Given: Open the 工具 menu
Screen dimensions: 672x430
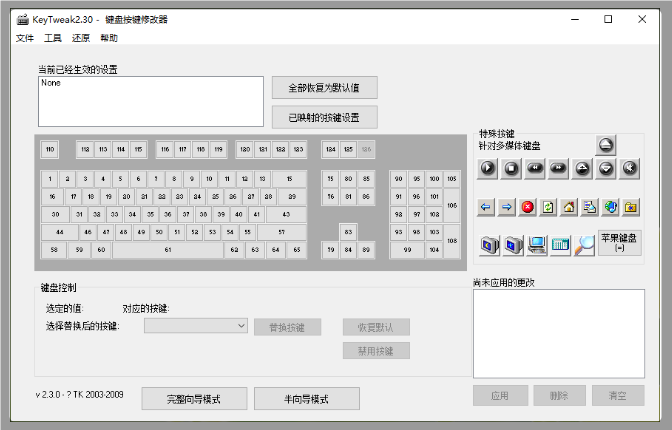Looking at the screenshot, I should pyautogui.click(x=53, y=38).
